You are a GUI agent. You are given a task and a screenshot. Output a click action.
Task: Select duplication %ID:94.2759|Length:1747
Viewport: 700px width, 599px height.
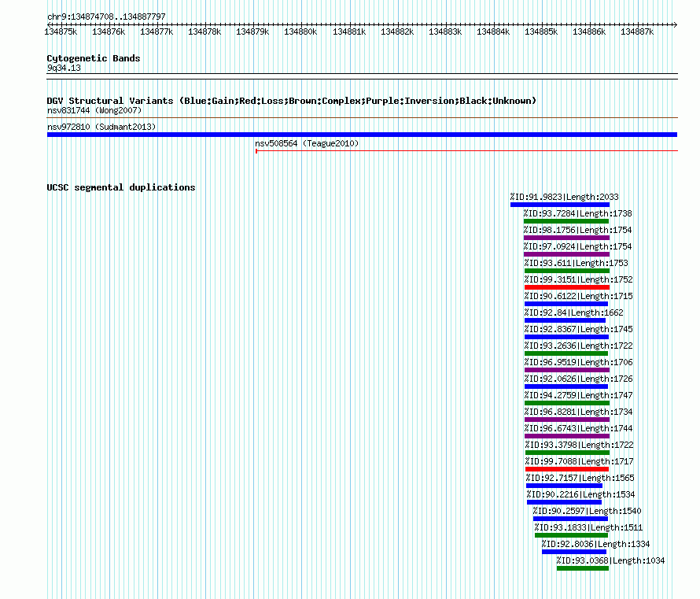point(579,395)
